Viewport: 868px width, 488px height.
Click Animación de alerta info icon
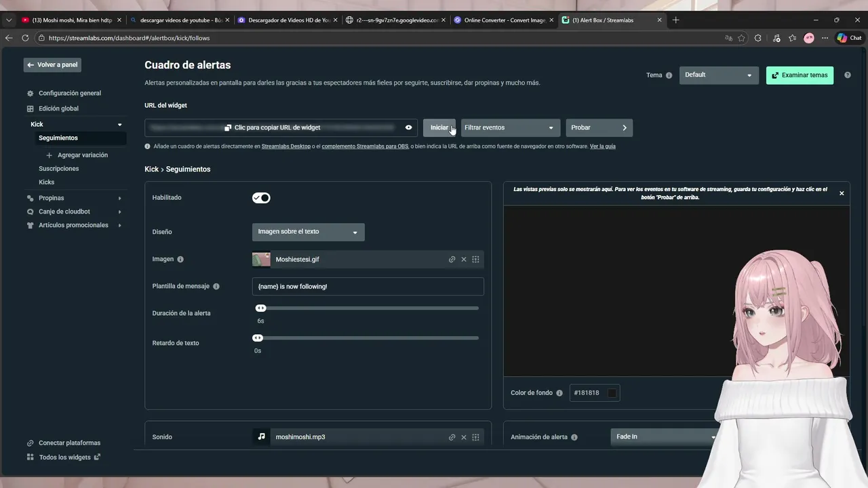tap(574, 437)
